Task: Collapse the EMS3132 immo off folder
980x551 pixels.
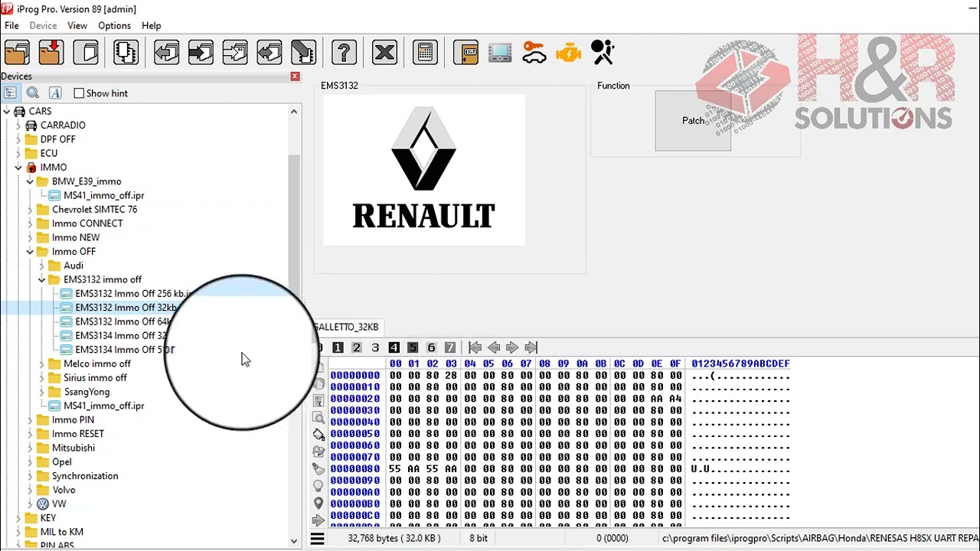Action: (42, 279)
